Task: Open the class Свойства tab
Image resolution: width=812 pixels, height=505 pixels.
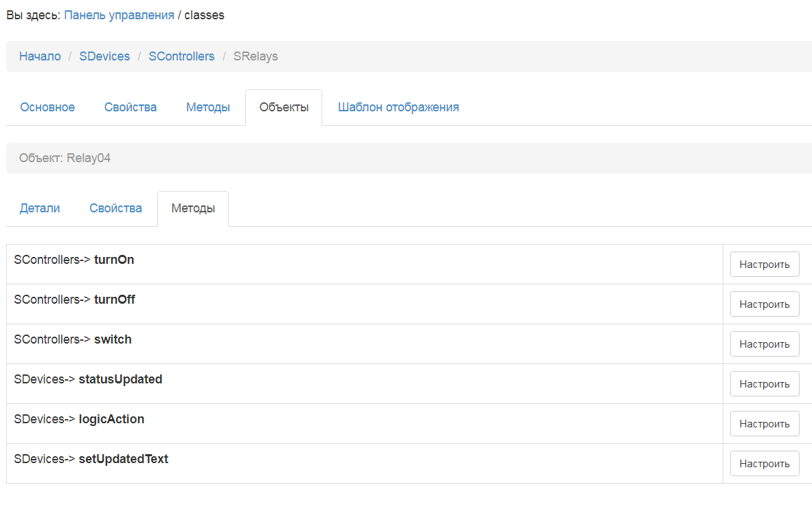Action: click(131, 107)
